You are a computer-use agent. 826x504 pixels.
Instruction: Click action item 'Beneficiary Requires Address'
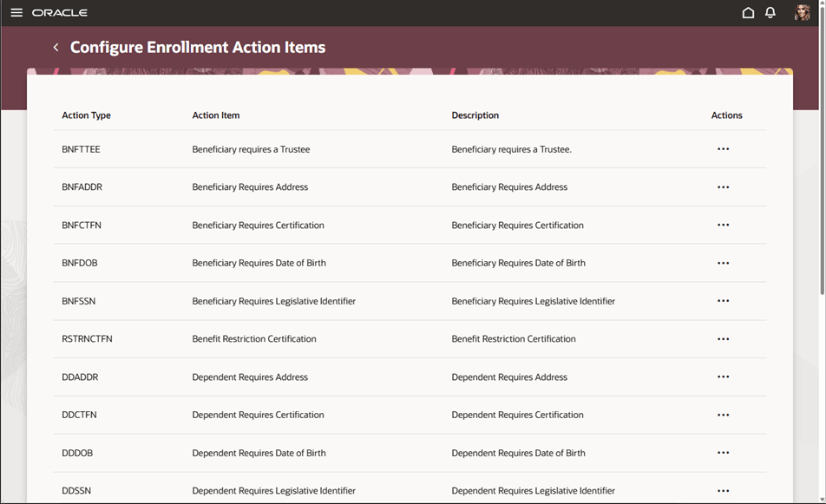250,187
